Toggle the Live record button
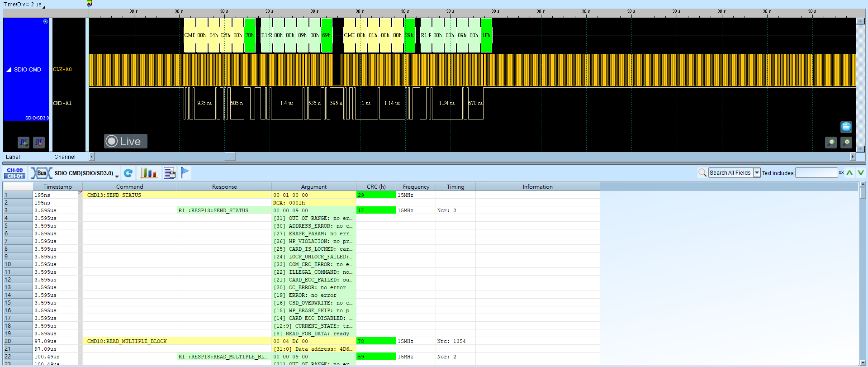The image size is (868, 367). tap(126, 141)
